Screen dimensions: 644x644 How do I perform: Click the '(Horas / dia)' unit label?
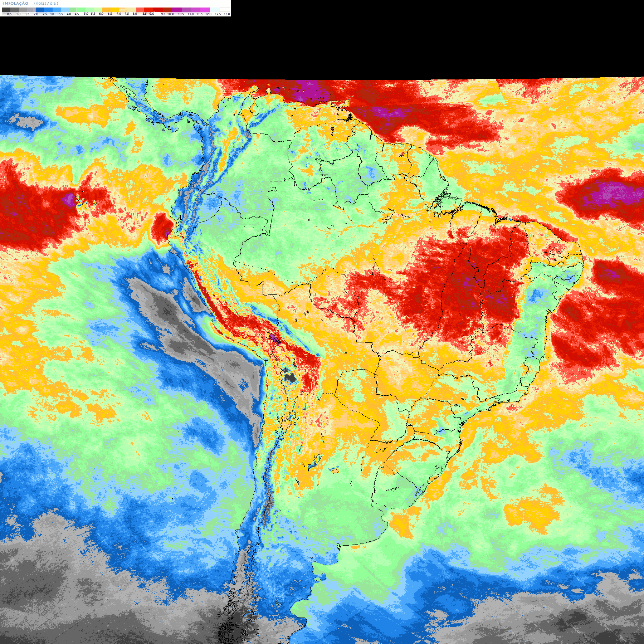pyautogui.click(x=46, y=3)
